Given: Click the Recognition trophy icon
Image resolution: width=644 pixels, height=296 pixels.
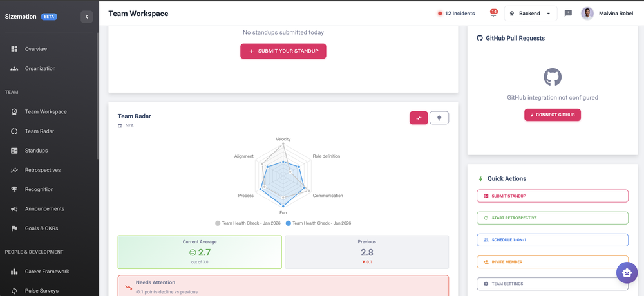Looking at the screenshot, I should pos(14,189).
